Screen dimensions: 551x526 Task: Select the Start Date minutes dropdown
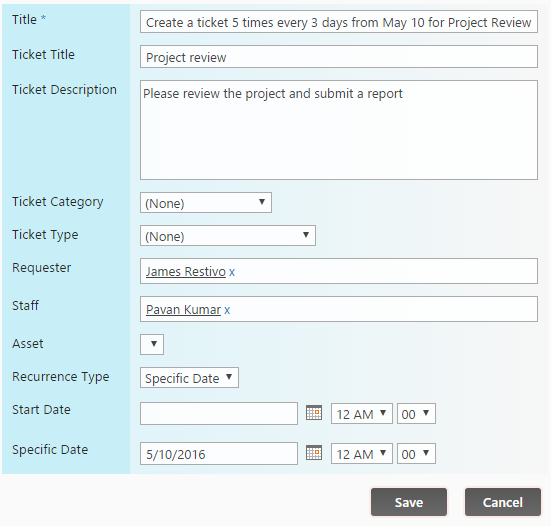(x=416, y=414)
